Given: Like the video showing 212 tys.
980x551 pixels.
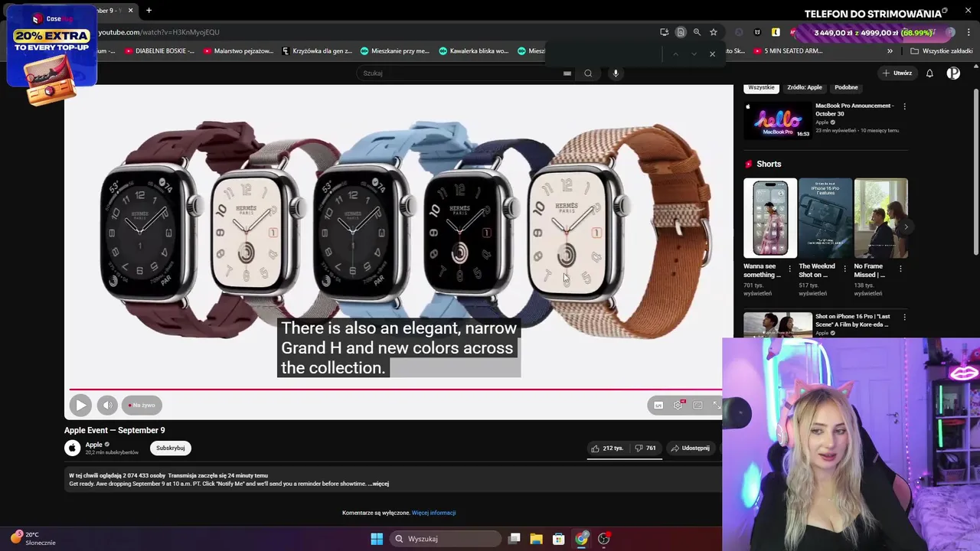Looking at the screenshot, I should tap(607, 448).
